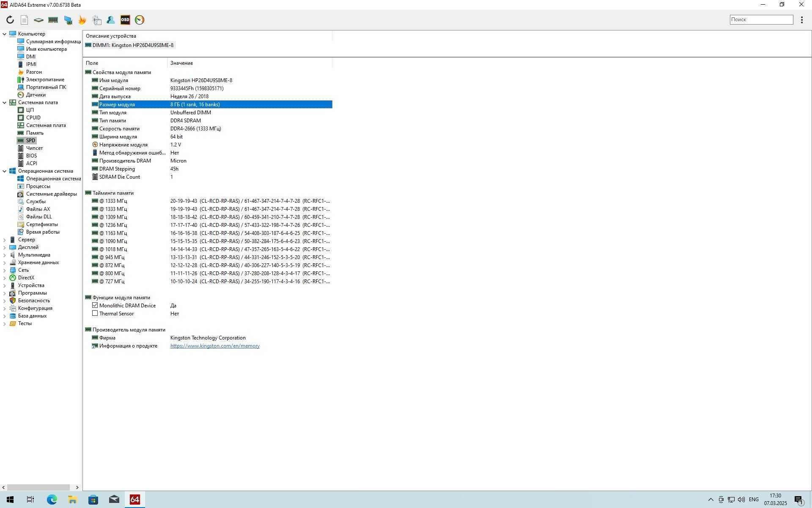Expand the Мультимедиа tree node
812x508 pixels.
pyautogui.click(x=5, y=255)
